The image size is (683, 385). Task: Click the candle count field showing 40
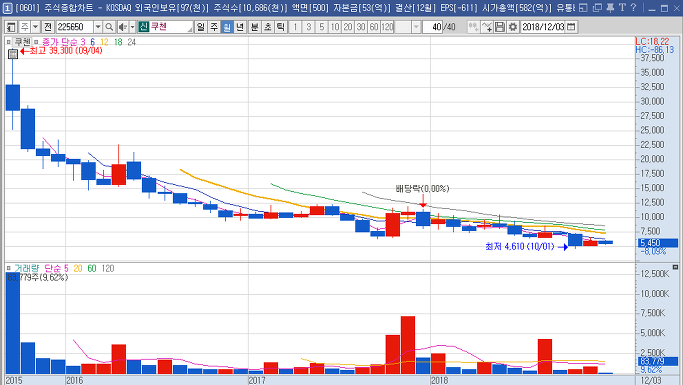[433, 27]
